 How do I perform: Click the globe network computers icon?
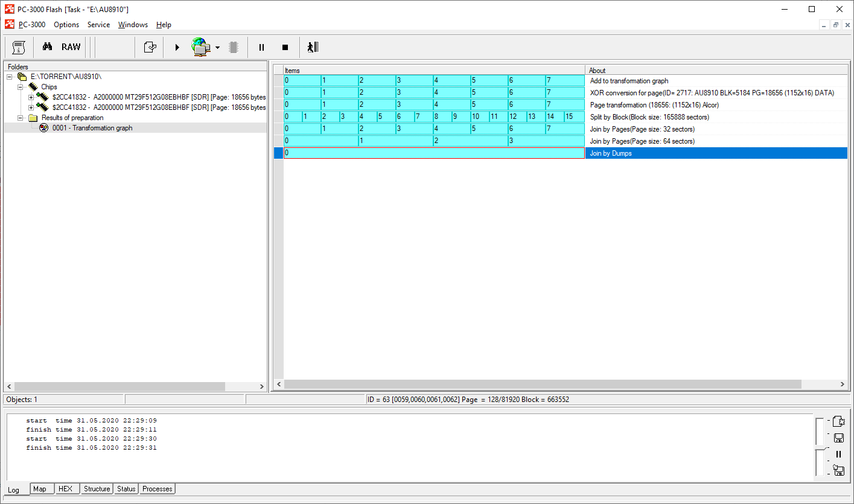click(200, 47)
